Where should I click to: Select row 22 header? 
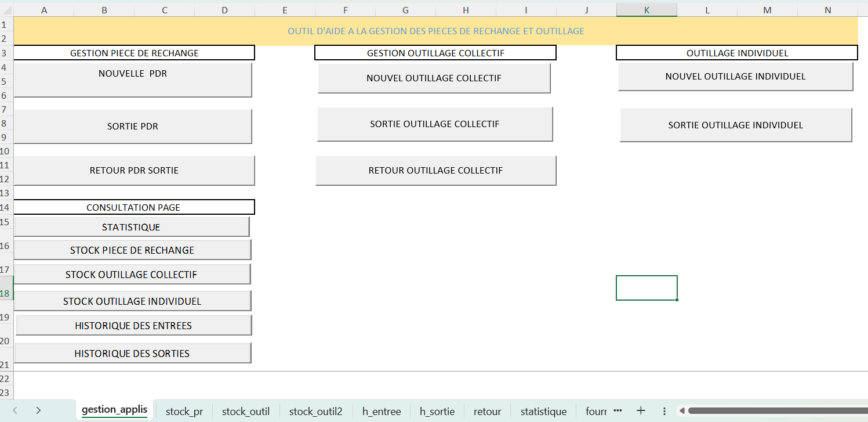pos(5,378)
